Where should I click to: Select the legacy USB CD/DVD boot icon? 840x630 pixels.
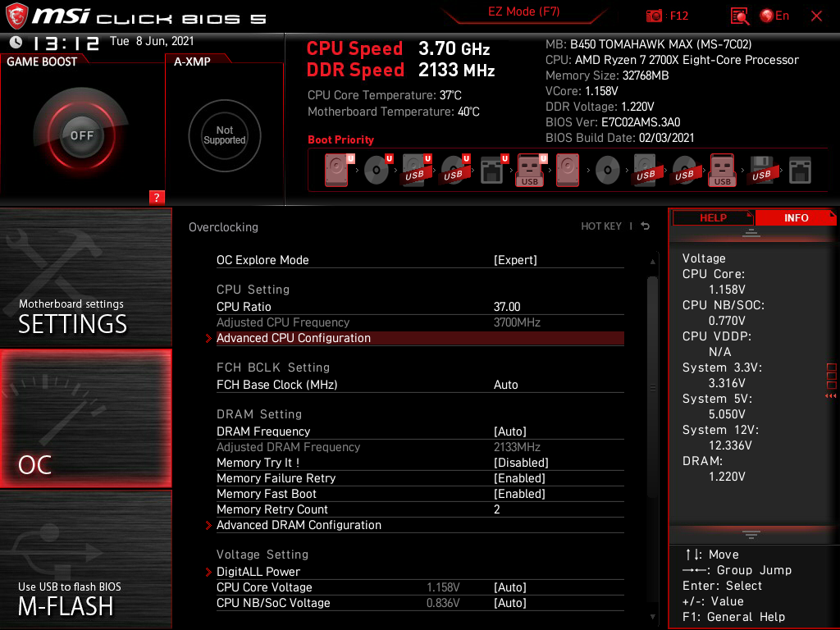685,171
